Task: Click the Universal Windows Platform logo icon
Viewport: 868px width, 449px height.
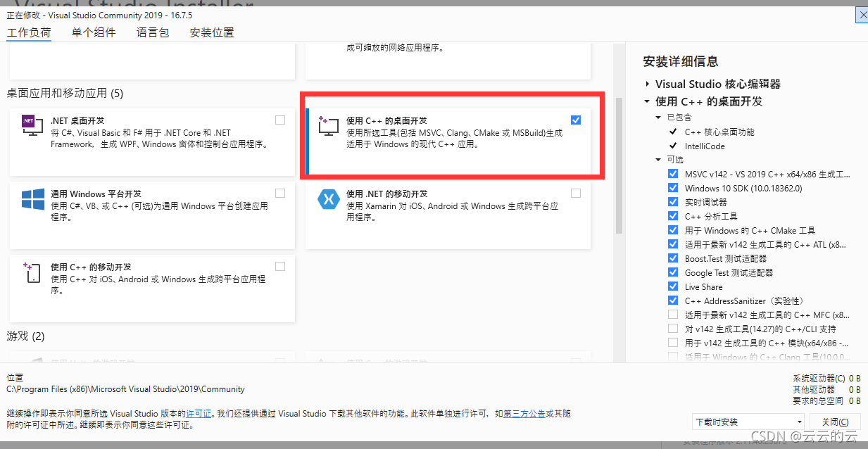Action: pos(32,198)
